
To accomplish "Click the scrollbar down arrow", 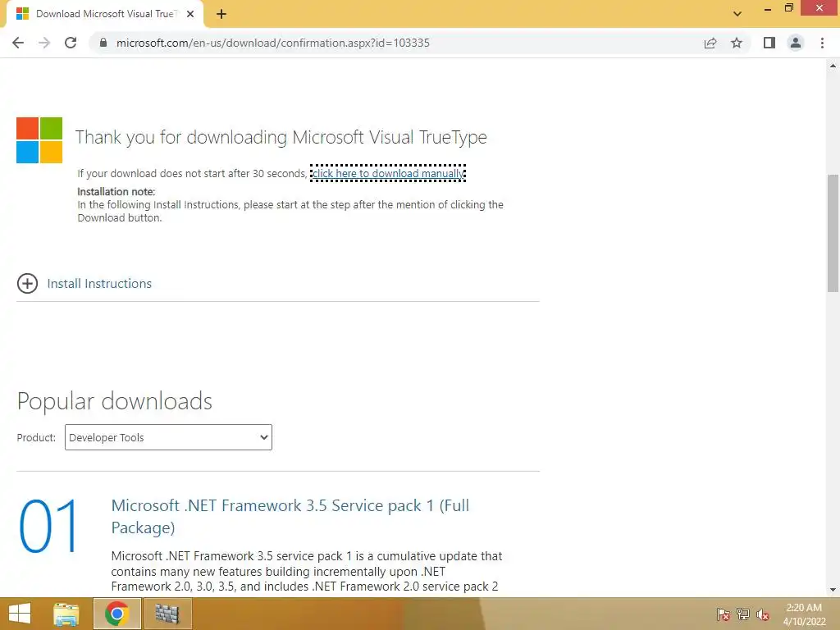I will pos(833,590).
